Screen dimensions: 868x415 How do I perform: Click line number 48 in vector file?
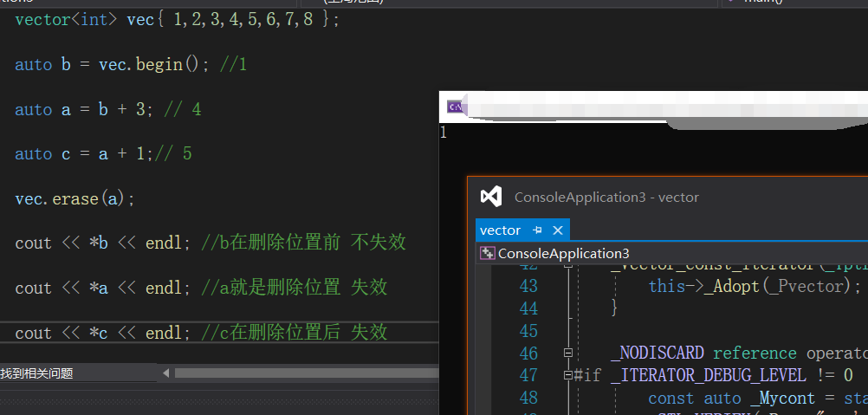coord(528,398)
